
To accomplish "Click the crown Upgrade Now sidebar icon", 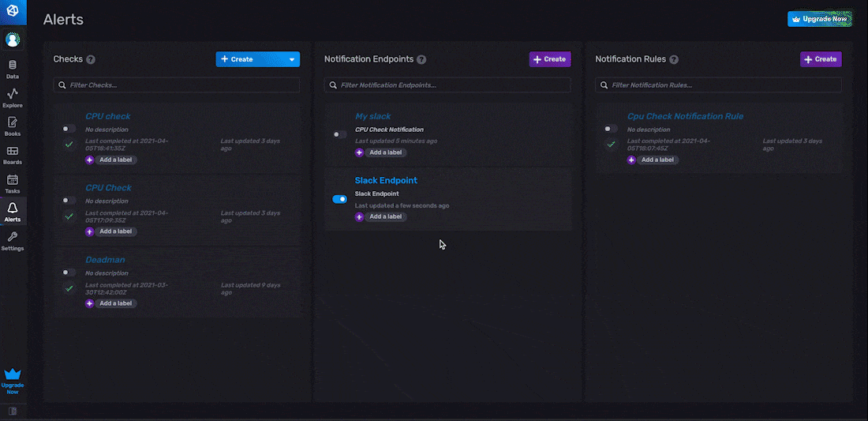I will [x=12, y=382].
